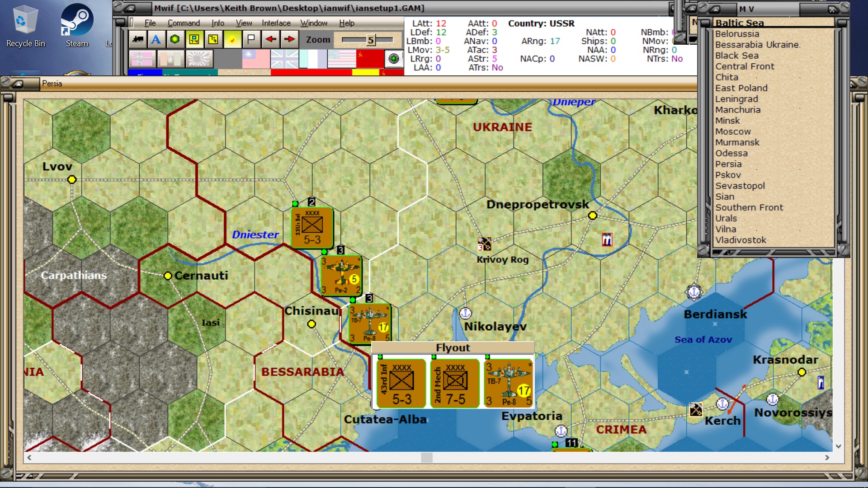The width and height of the screenshot is (868, 488).
Task: Click the map scroll left arrow
Action: pos(29,458)
